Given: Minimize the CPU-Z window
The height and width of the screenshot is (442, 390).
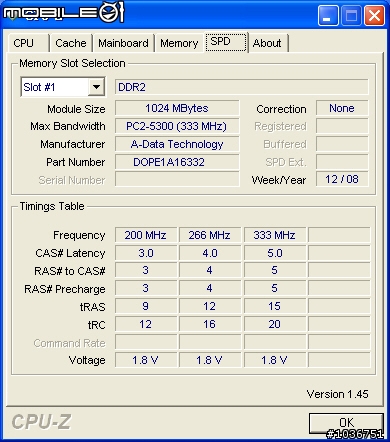Looking at the screenshot, I should point(327,15).
